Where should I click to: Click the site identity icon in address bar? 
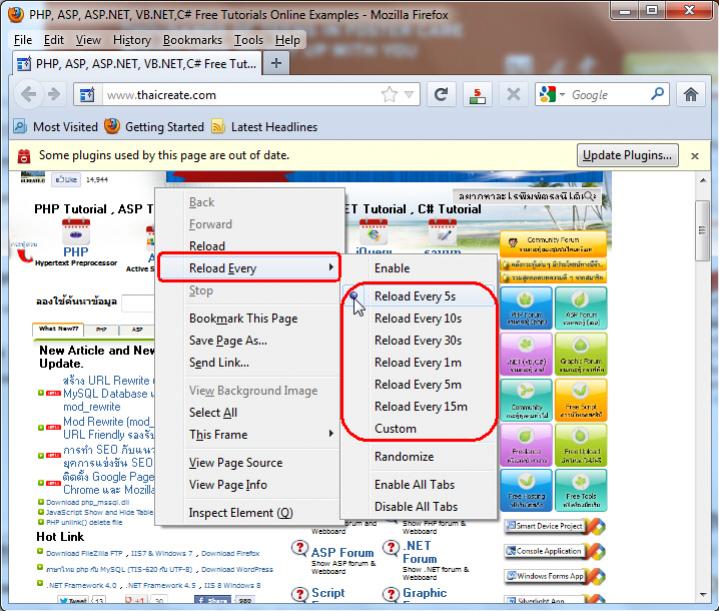pyautogui.click(x=88, y=95)
